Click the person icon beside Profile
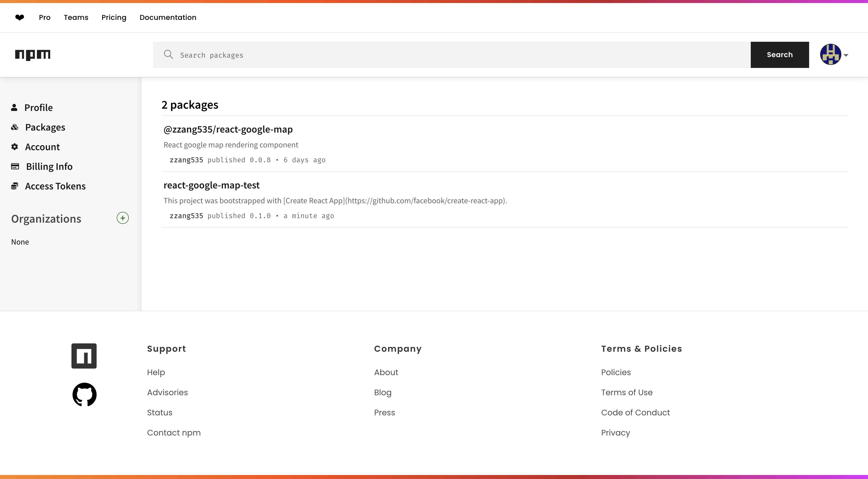 14,107
